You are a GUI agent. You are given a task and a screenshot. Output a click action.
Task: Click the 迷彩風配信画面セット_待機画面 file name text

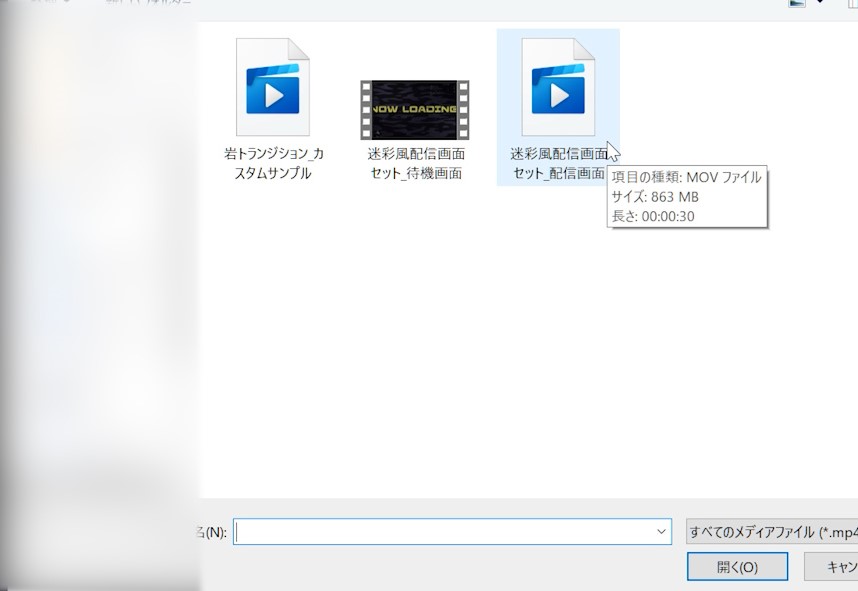415,163
